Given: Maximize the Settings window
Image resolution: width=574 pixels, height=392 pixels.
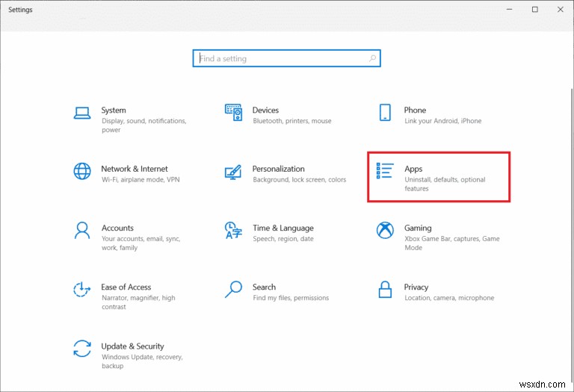Looking at the screenshot, I should (x=535, y=10).
